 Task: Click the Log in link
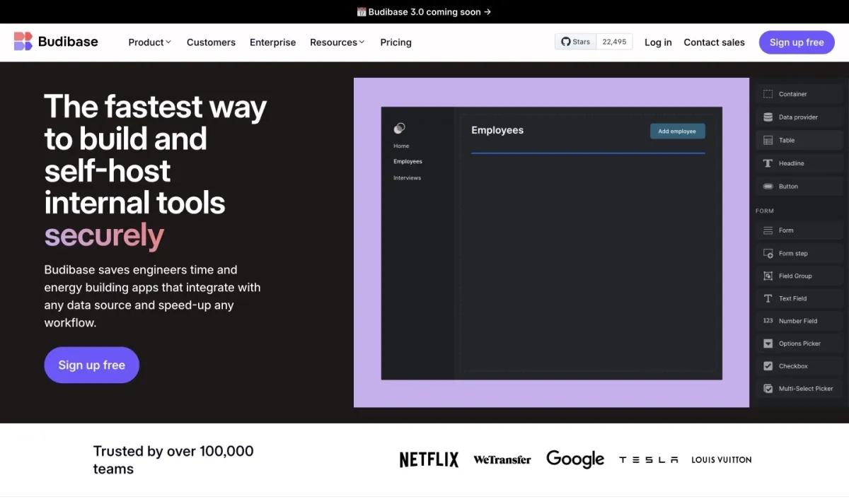pos(658,42)
